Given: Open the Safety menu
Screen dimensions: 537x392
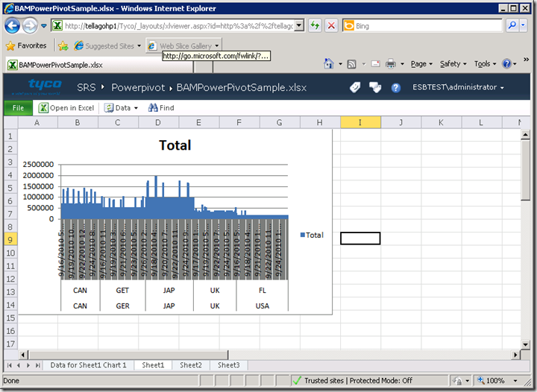Looking at the screenshot, I should click(x=453, y=64).
